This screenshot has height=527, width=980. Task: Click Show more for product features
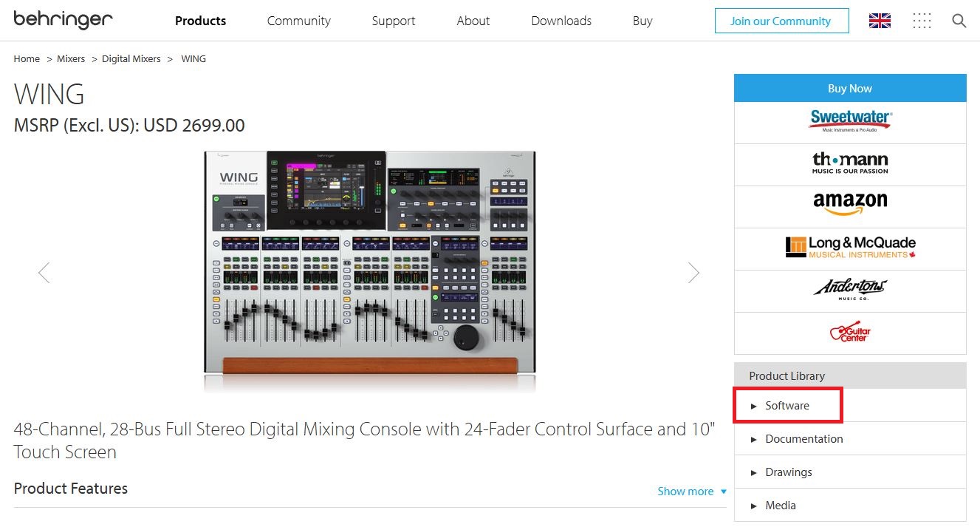(692, 492)
